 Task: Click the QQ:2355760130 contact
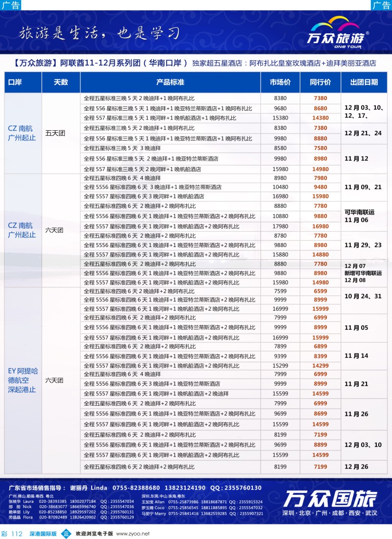coord(236,488)
